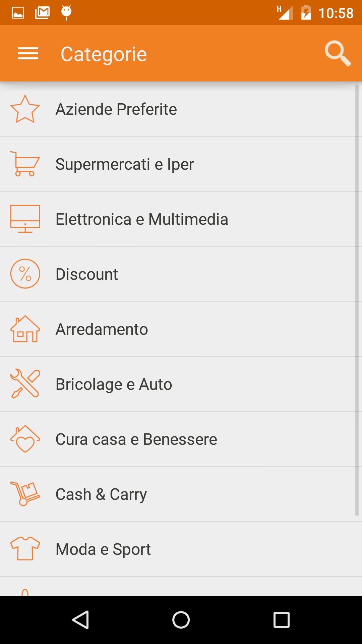Open Elettronica e Multimedia category
Viewport: 362px width, 644px height.
click(x=142, y=219)
